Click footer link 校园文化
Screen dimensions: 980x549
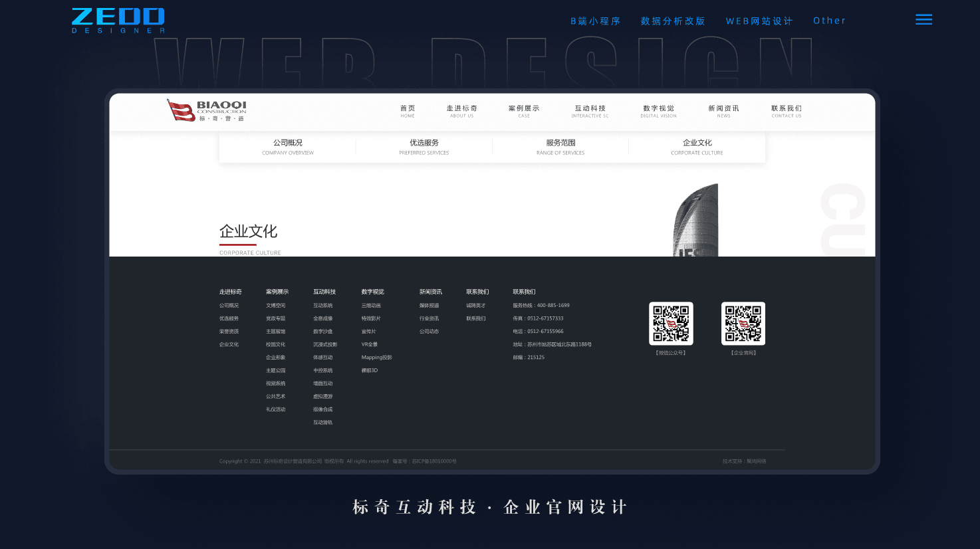point(275,344)
